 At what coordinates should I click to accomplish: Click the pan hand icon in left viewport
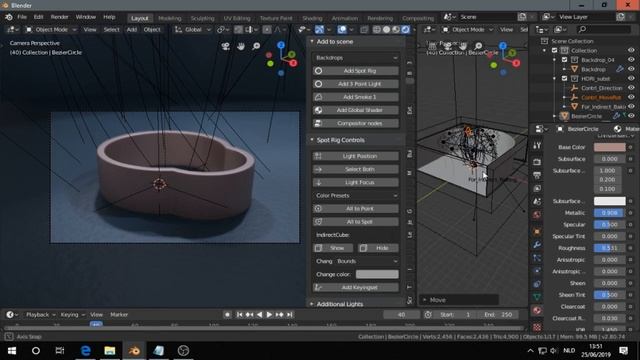click(x=241, y=46)
